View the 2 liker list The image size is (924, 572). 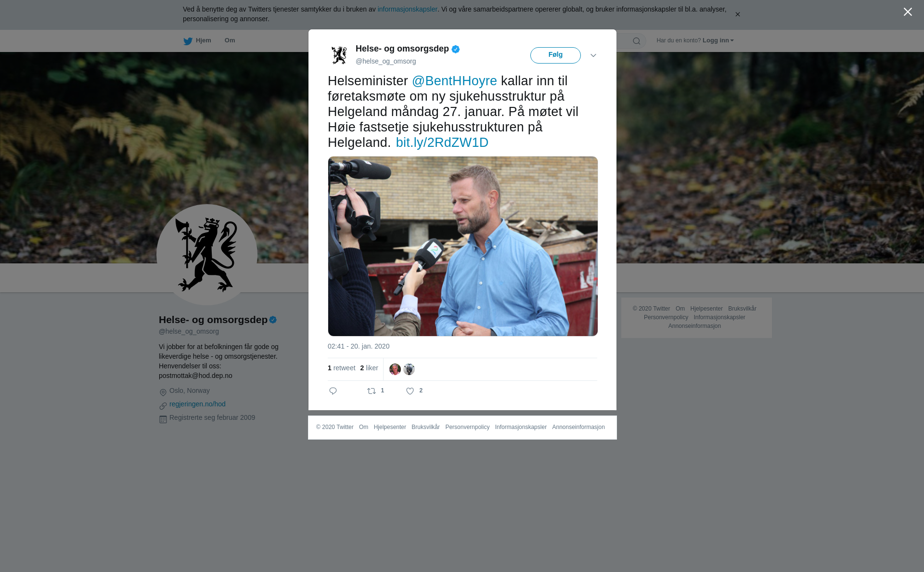pyautogui.click(x=369, y=368)
